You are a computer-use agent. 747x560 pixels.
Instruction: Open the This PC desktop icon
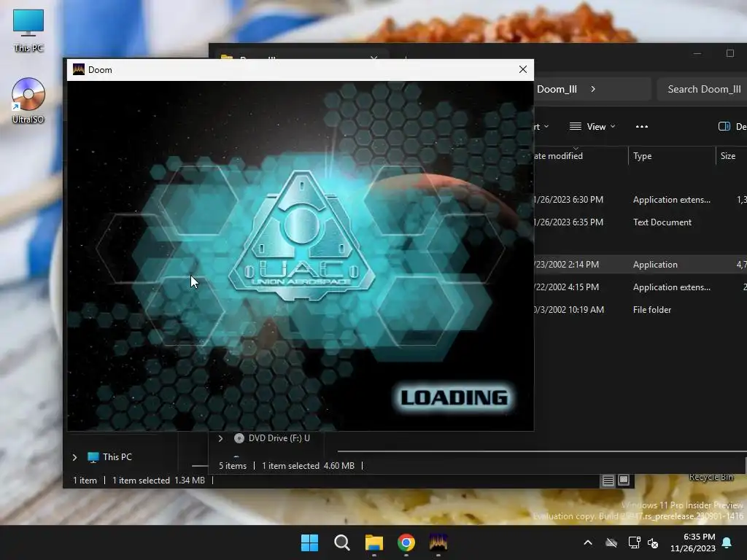pos(28,31)
